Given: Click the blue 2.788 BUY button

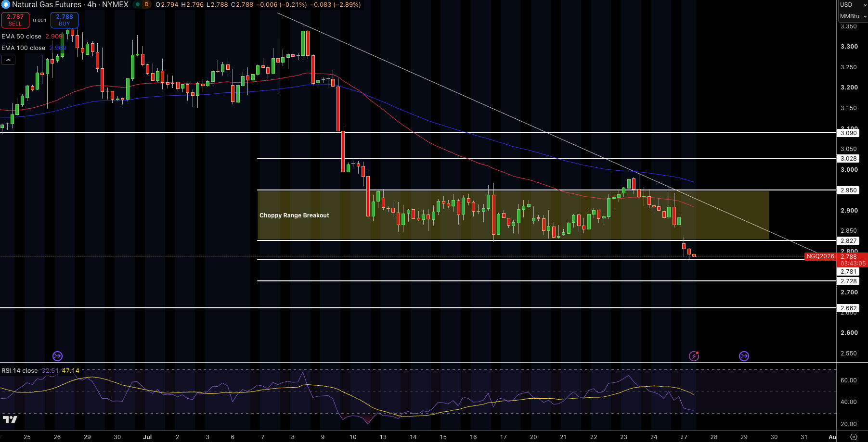Looking at the screenshot, I should (65, 20).
